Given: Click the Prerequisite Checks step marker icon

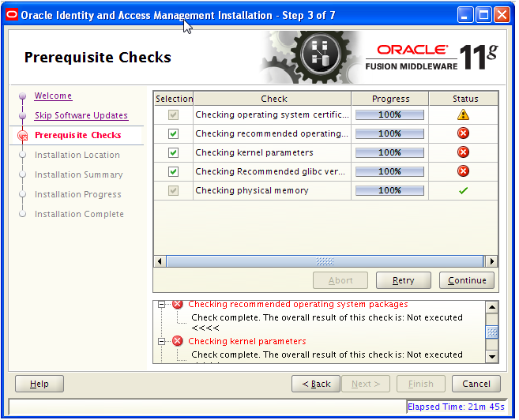Looking at the screenshot, I should coord(22,136).
